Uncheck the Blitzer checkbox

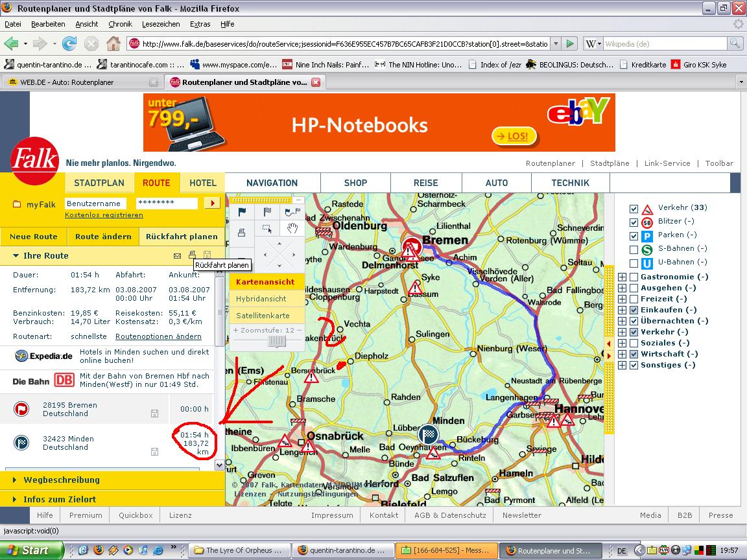coord(634,222)
